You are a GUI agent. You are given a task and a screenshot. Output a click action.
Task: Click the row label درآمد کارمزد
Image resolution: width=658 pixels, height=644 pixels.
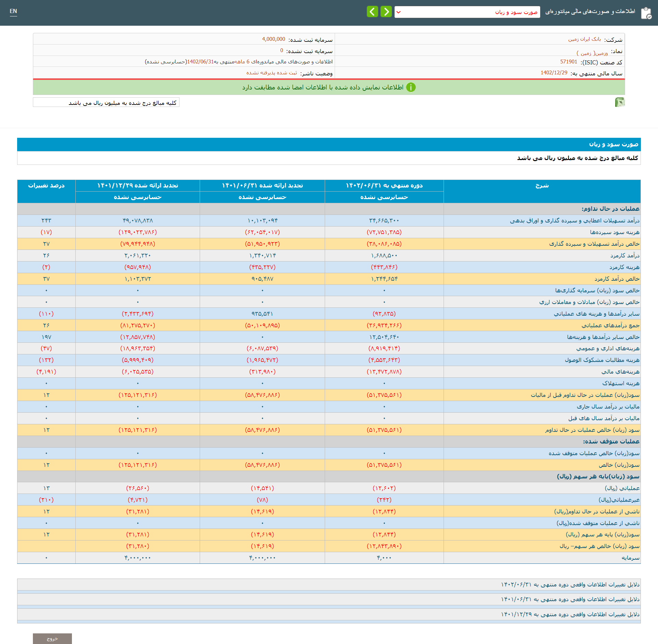pos(625,256)
